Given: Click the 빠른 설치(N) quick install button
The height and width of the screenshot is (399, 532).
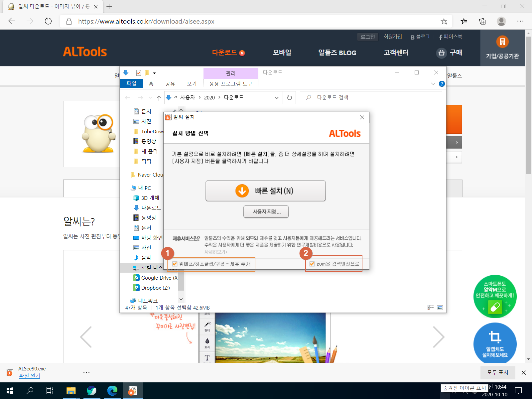Looking at the screenshot, I should pyautogui.click(x=265, y=191).
